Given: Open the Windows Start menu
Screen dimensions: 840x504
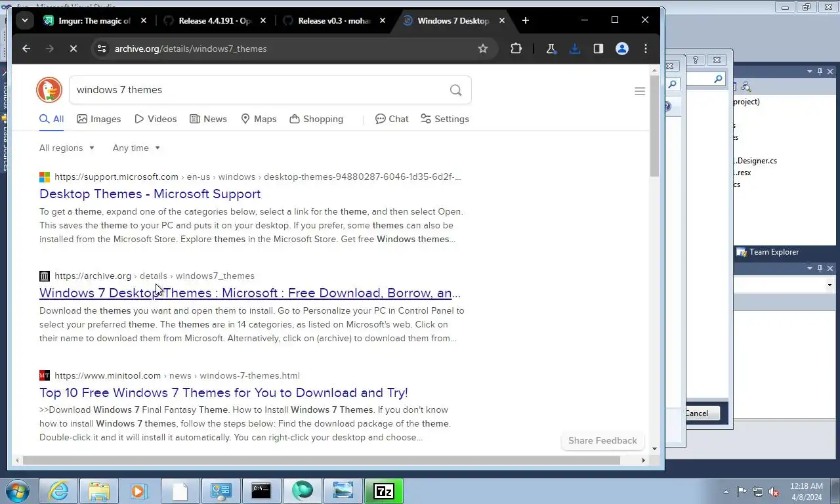Looking at the screenshot, I should (17, 491).
